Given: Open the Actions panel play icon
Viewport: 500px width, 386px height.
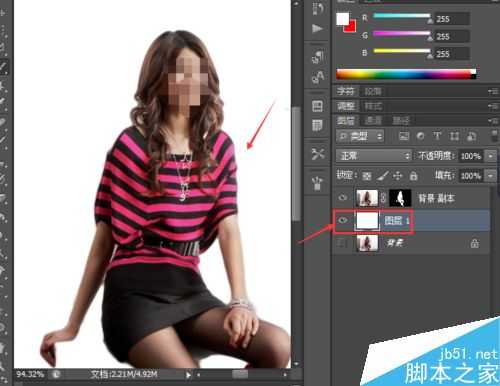Looking at the screenshot, I should (x=318, y=29).
